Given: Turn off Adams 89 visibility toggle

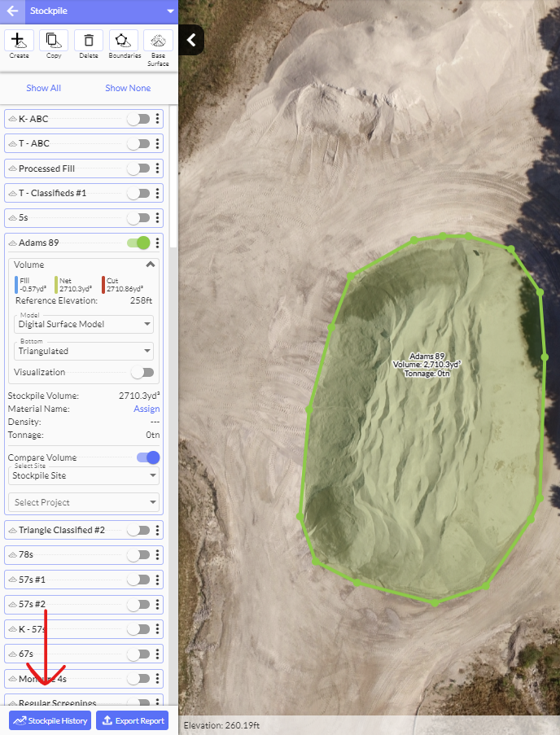Looking at the screenshot, I should click(x=138, y=243).
